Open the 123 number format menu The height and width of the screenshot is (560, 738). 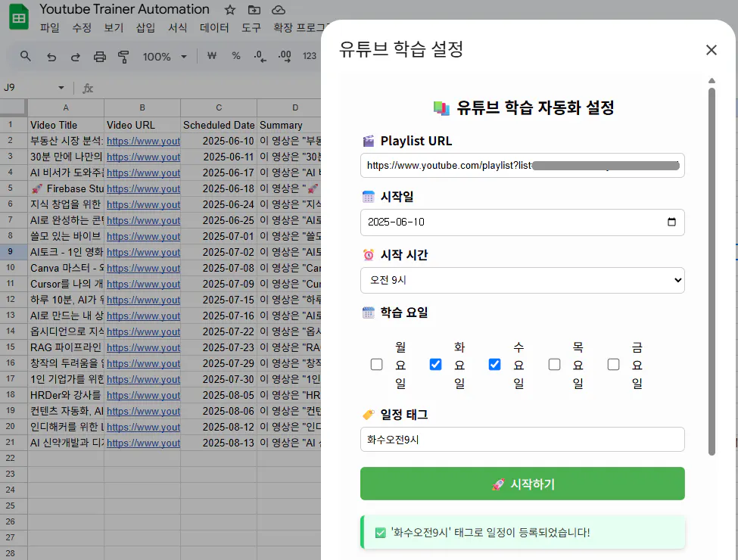(x=310, y=56)
